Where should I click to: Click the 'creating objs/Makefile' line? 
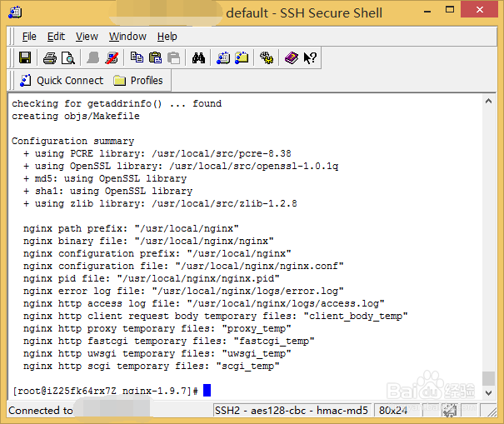click(76, 116)
